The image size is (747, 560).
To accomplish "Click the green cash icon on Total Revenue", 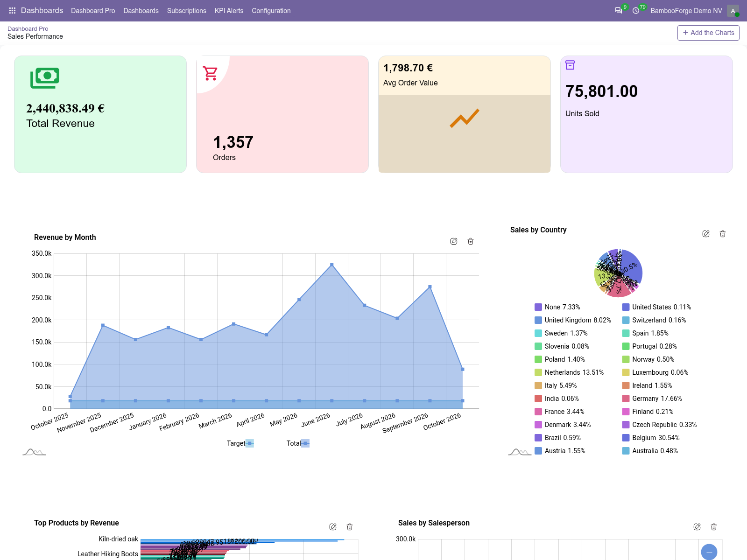I will point(45,78).
